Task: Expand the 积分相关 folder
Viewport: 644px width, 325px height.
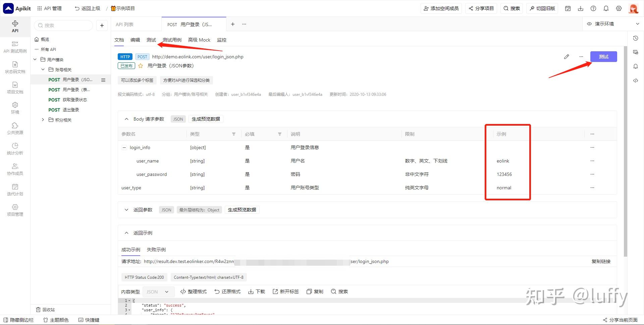Action: click(43, 120)
